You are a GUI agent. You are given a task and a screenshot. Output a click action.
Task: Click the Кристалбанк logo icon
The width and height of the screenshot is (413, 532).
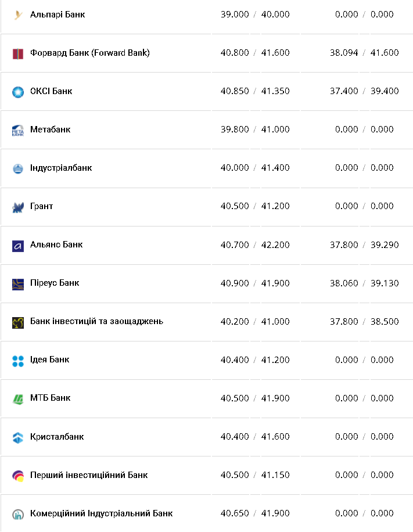[18, 437]
